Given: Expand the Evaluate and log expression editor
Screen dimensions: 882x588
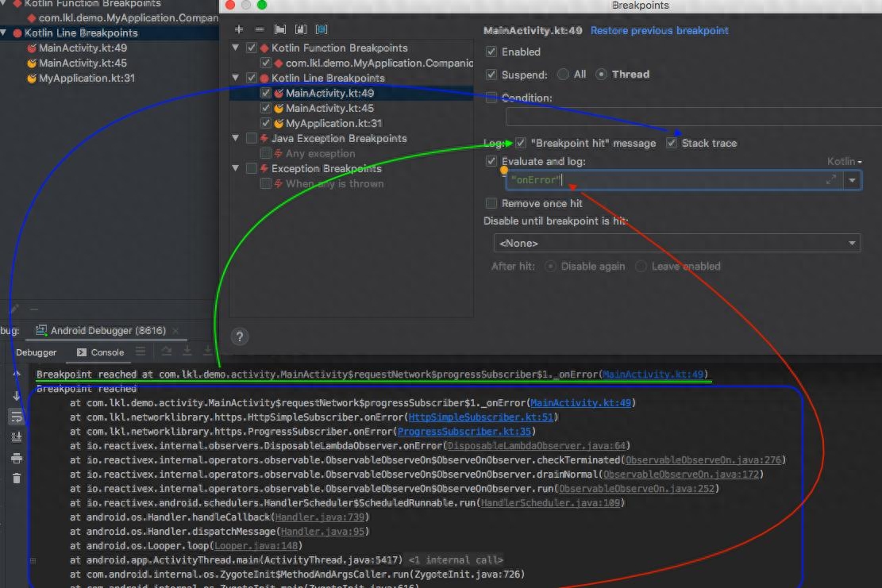Looking at the screenshot, I should click(831, 180).
